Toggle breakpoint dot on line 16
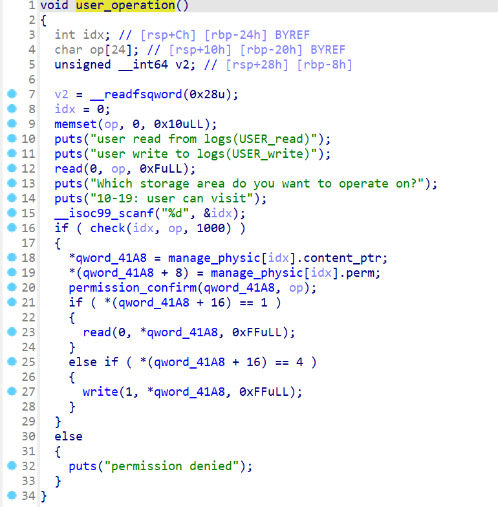This screenshot has height=507, width=498. point(12,228)
